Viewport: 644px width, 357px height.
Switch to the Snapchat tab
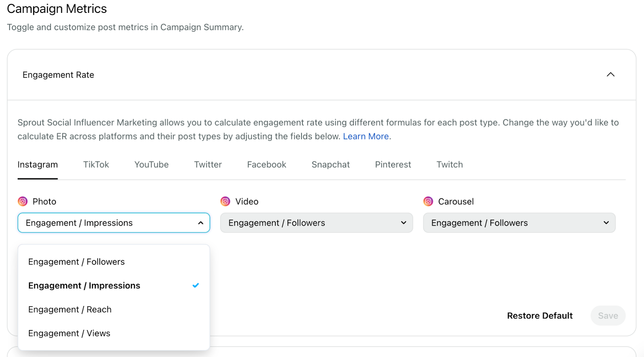point(330,164)
